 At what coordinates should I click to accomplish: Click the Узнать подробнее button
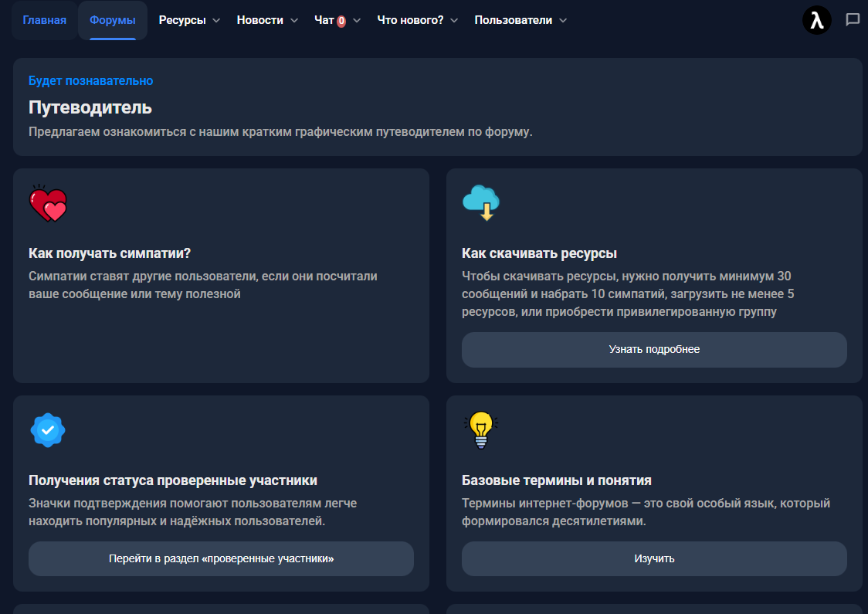(x=653, y=350)
